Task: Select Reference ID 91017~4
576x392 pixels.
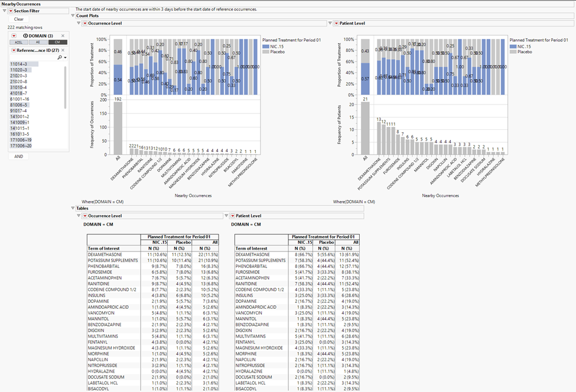Action: tap(18, 111)
